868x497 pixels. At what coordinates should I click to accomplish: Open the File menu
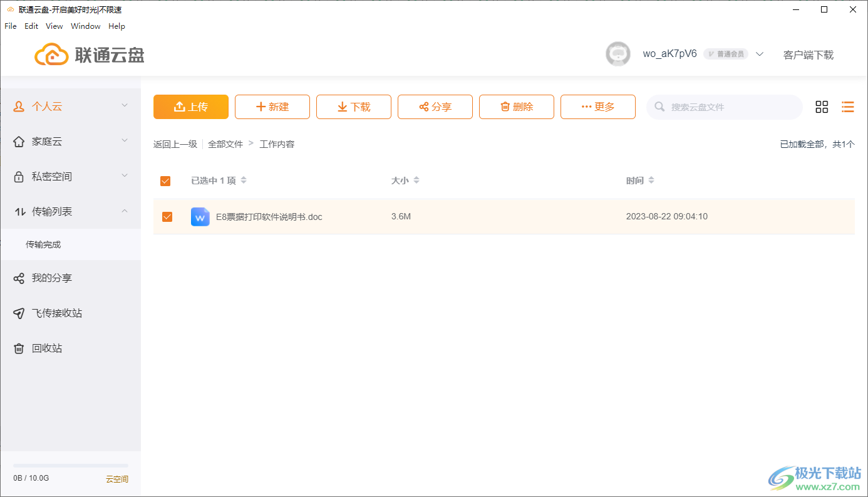[x=11, y=26]
